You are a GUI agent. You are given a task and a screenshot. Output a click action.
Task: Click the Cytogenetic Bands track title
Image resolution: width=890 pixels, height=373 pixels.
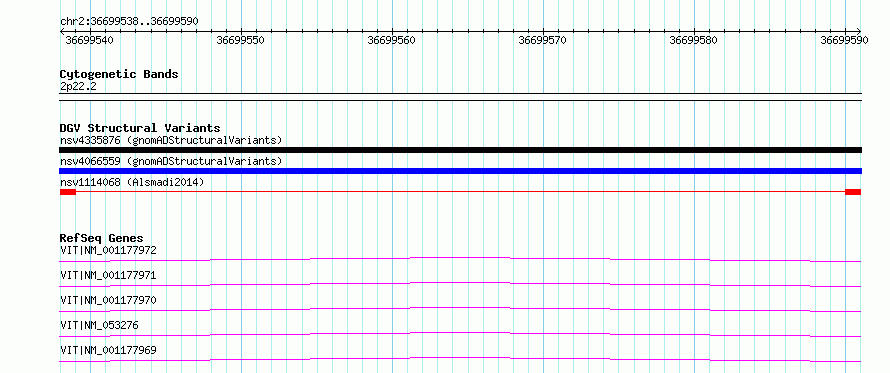119,74
